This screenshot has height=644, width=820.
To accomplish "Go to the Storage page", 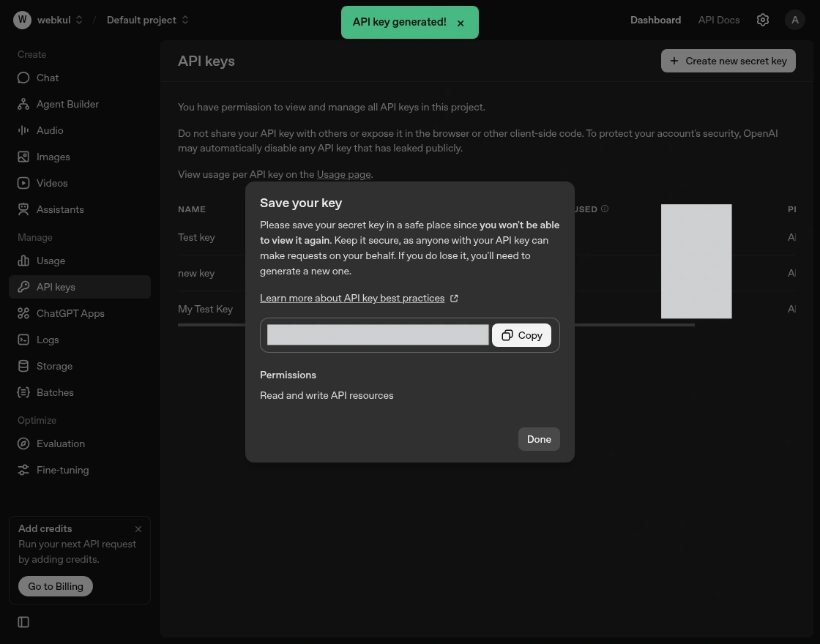I will pos(54,366).
